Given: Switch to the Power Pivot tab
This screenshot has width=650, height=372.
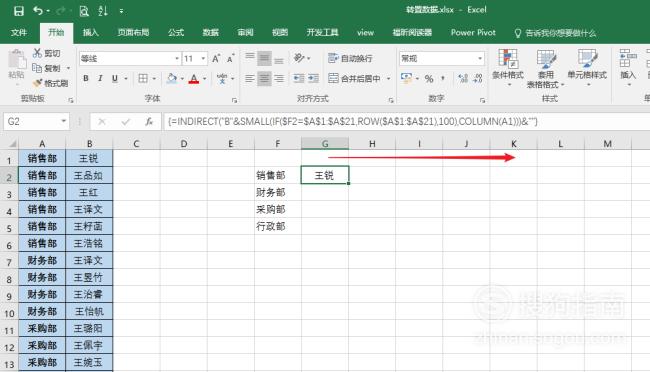Looking at the screenshot, I should pyautogui.click(x=473, y=32).
